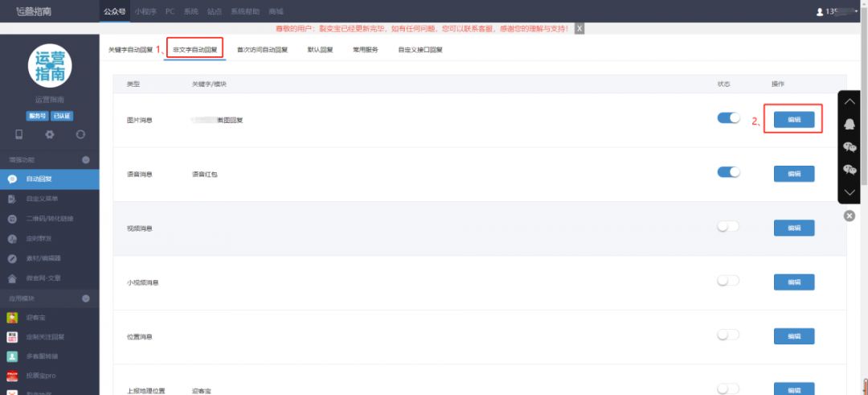Collapse the 增强功能 sidebar section
This screenshot has width=868, height=395.
86,160
